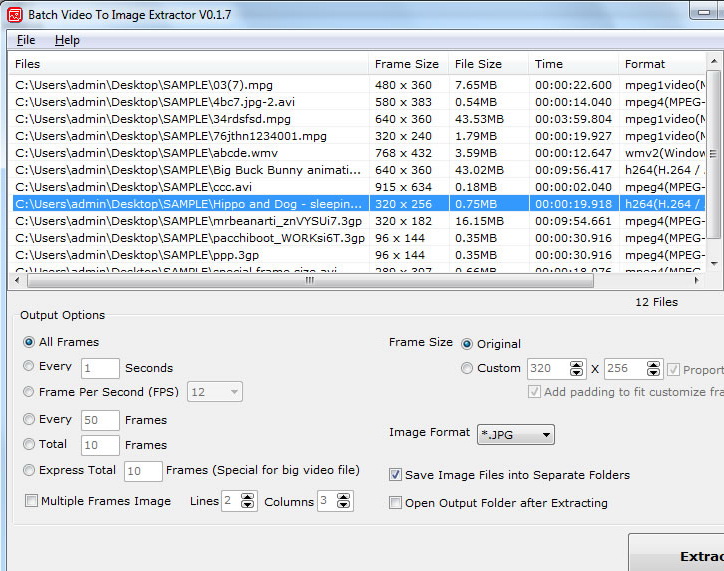Sort list by Format column header

tap(662, 64)
